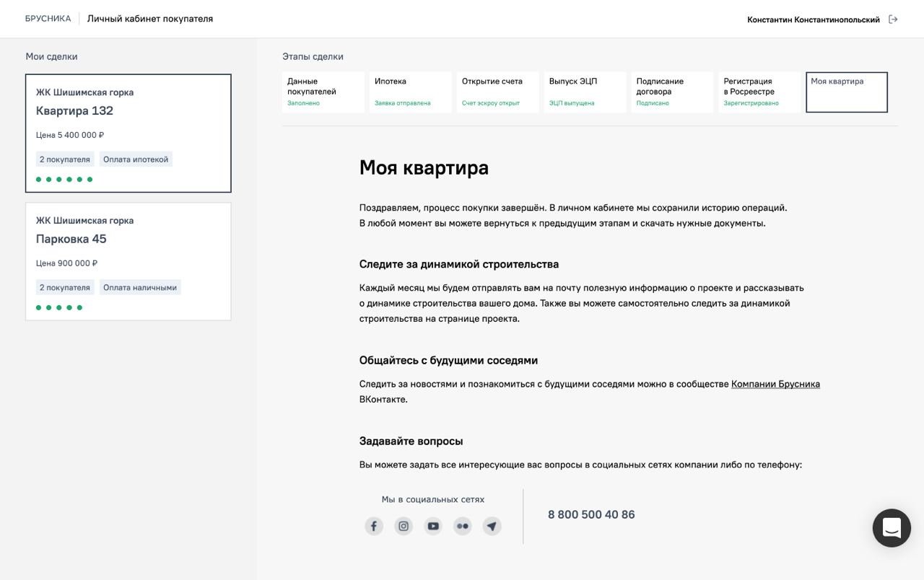Select the Квартира 132 deal card

pos(128,133)
